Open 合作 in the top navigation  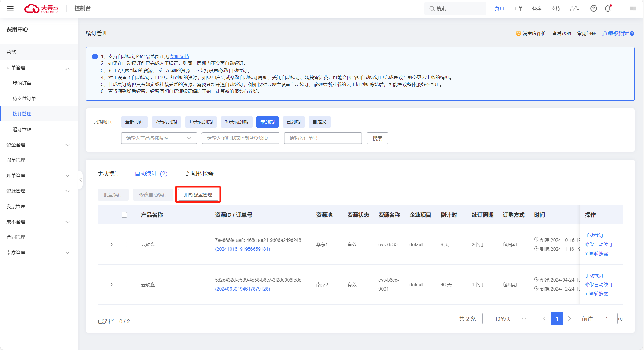pos(574,9)
